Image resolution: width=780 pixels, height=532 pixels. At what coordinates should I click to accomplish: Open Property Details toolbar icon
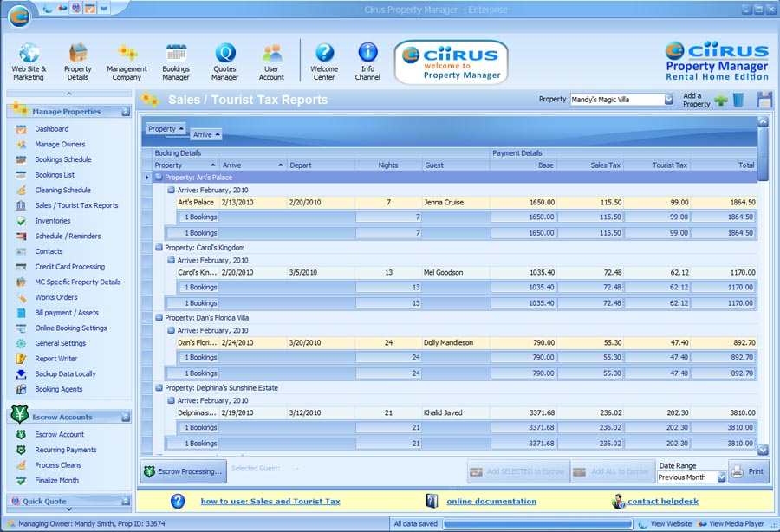coord(78,62)
